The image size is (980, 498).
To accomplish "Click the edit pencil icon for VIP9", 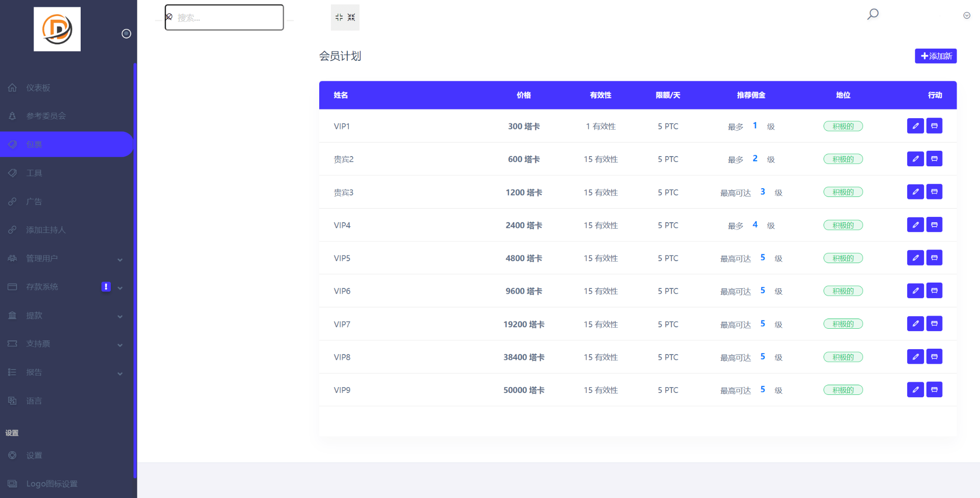I will (915, 390).
